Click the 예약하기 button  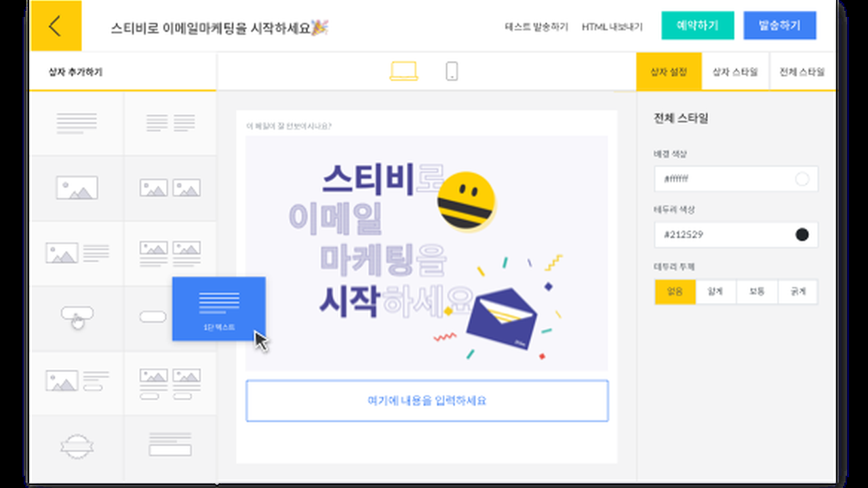[x=698, y=26]
